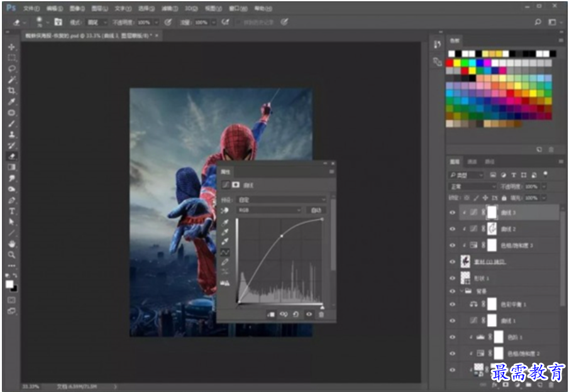Image resolution: width=569 pixels, height=392 pixels.
Task: Click view previous state icon in Properties
Action: (284, 314)
